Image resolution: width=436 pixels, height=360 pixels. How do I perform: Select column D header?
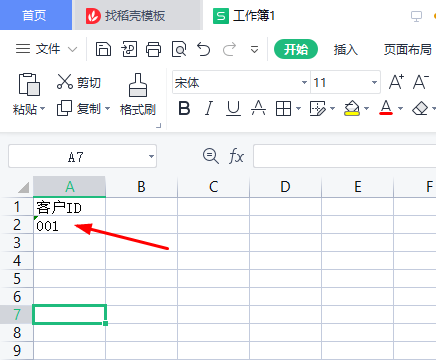click(285, 187)
